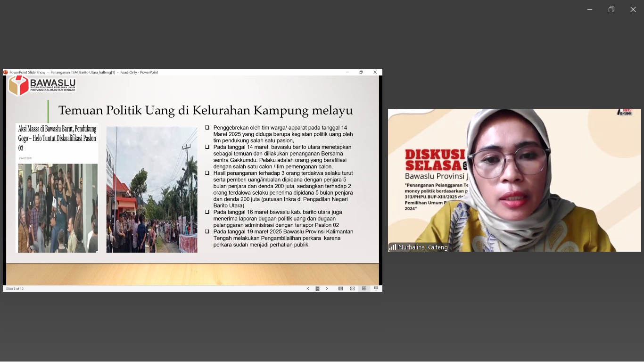Restore down the PowerPoint slide show window
The height and width of the screenshot is (362, 644).
pyautogui.click(x=361, y=72)
